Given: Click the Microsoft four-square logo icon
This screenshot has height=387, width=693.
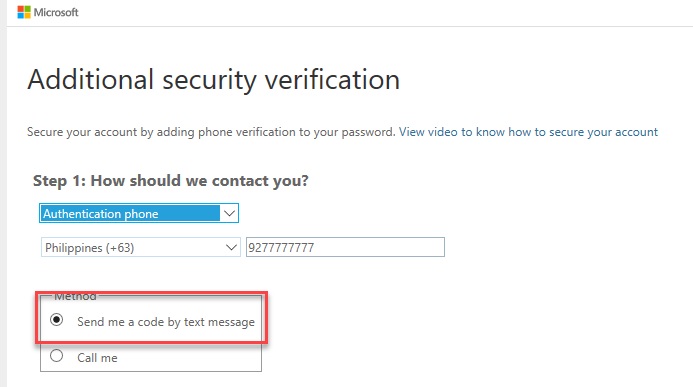Looking at the screenshot, I should [x=24, y=12].
